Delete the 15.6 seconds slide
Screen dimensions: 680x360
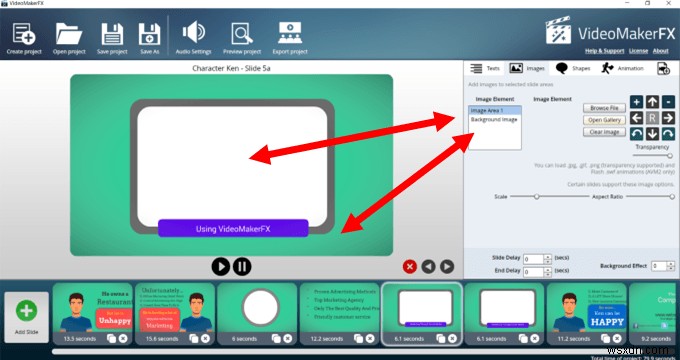point(206,339)
